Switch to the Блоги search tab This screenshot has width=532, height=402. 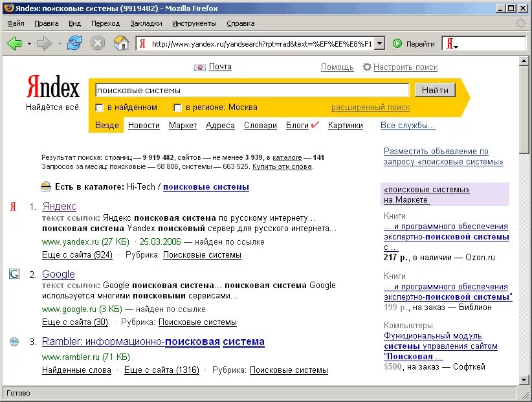pos(297,125)
